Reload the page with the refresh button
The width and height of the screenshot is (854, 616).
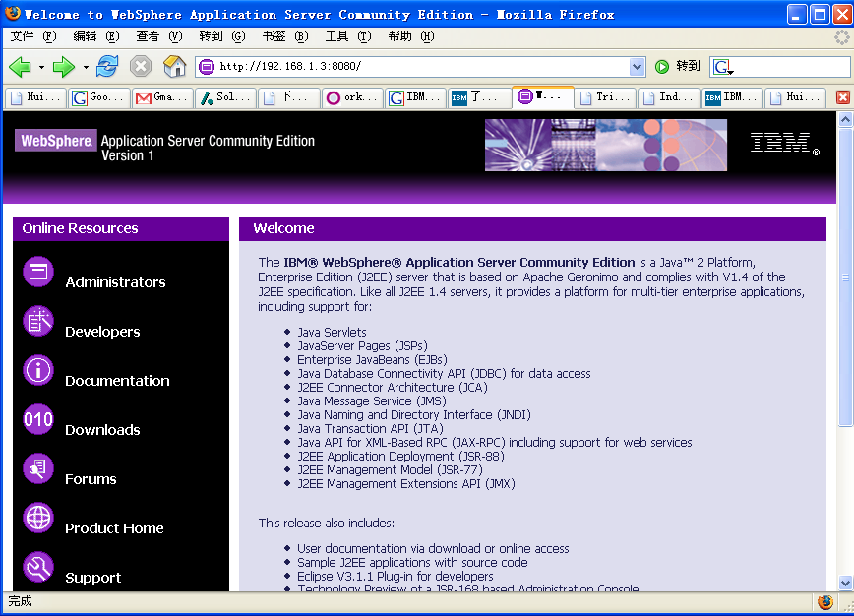107,67
